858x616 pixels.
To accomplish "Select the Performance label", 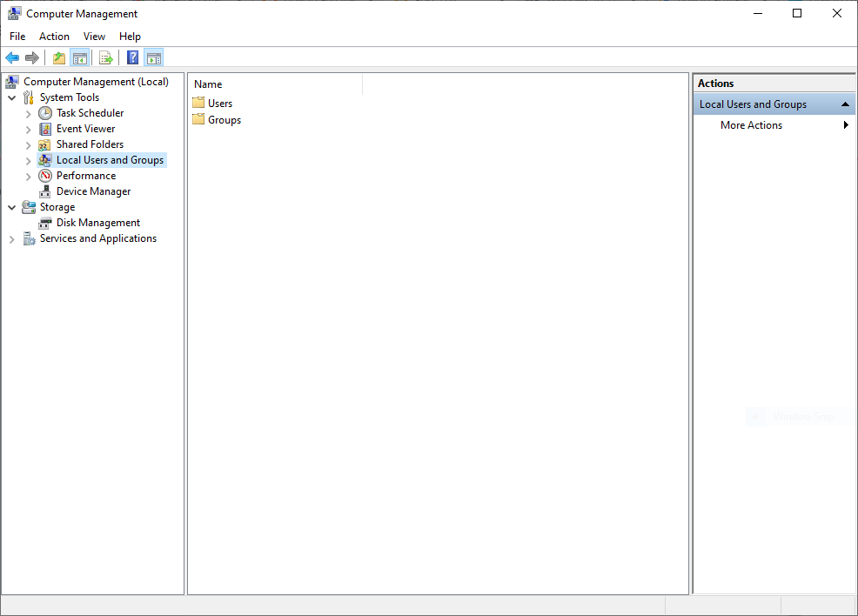I will (86, 176).
